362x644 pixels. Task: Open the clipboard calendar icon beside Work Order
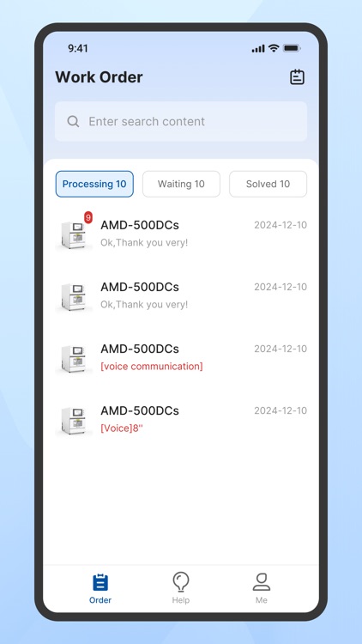point(297,76)
